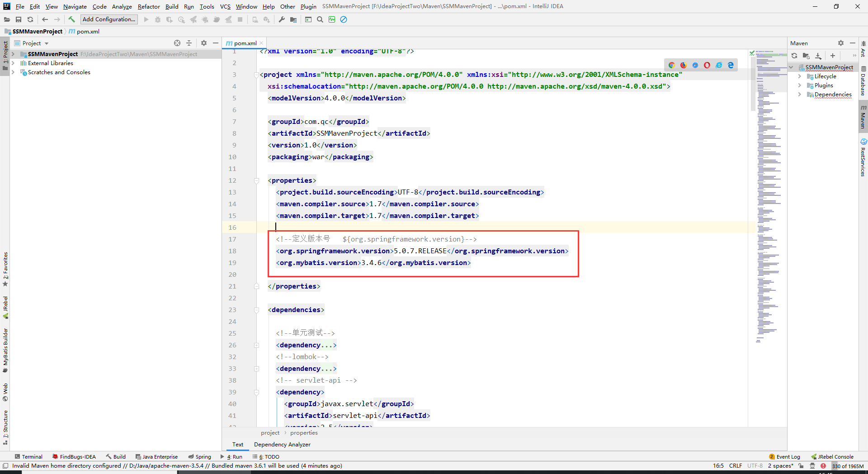The width and height of the screenshot is (868, 474).
Task: Toggle fold on properties tag
Action: click(x=256, y=180)
